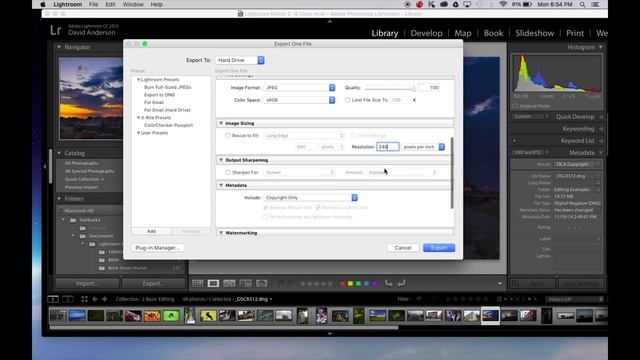Collapse Metadata section in export dialog
Screen dimensions: 640x360
(x=221, y=185)
